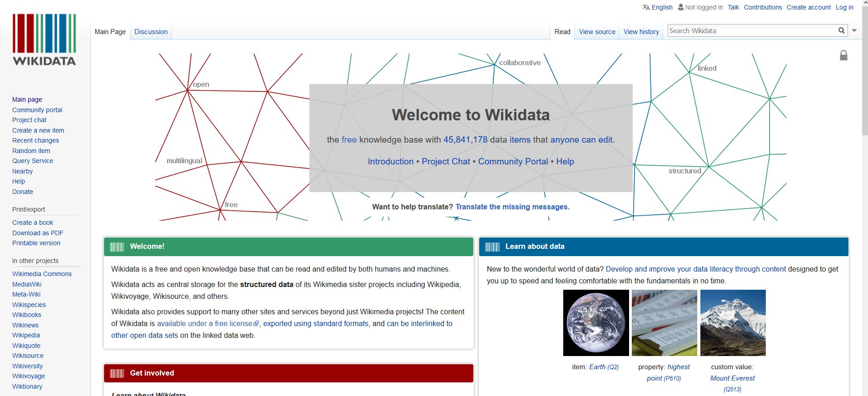Viewport: 868px width, 396px height.
Task: Open the Query Service link
Action: 33,161
